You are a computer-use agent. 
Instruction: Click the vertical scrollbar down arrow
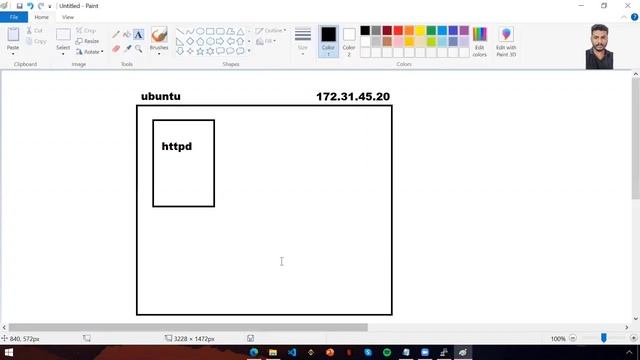click(636, 319)
